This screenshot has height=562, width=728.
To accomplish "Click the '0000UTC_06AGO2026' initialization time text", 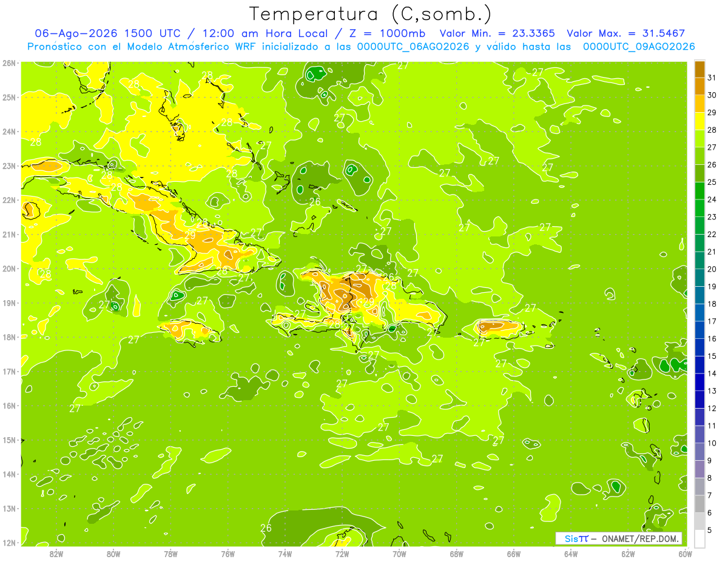I will point(414,46).
